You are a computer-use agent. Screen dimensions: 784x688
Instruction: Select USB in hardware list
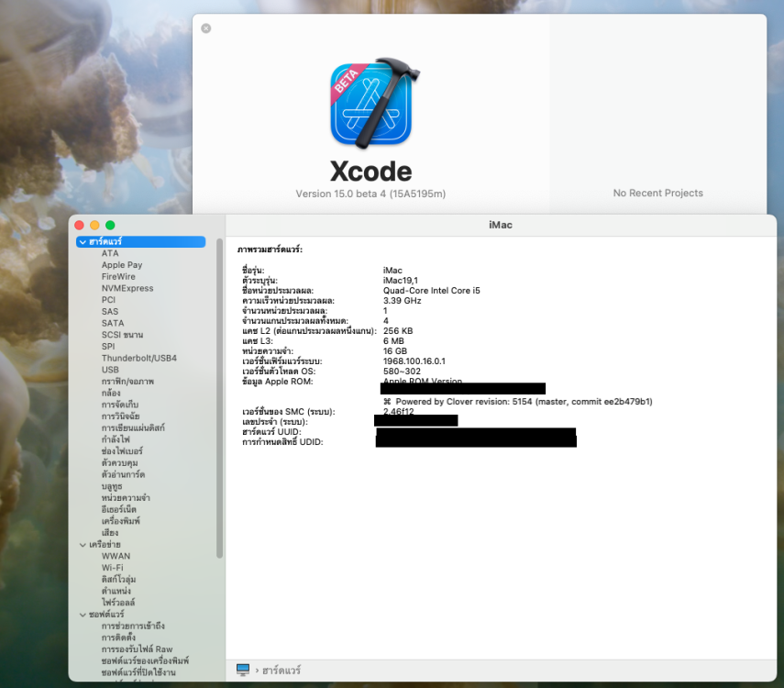click(x=111, y=370)
